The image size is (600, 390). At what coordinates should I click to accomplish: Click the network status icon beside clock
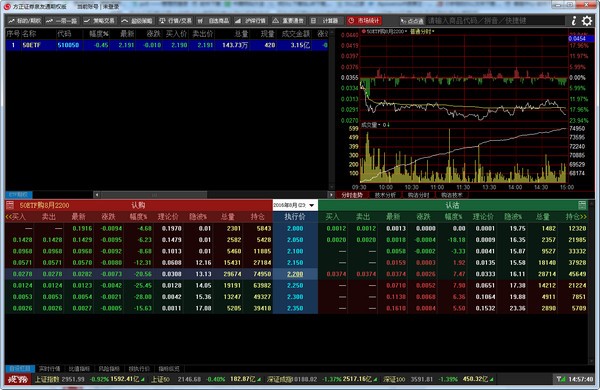click(x=561, y=379)
